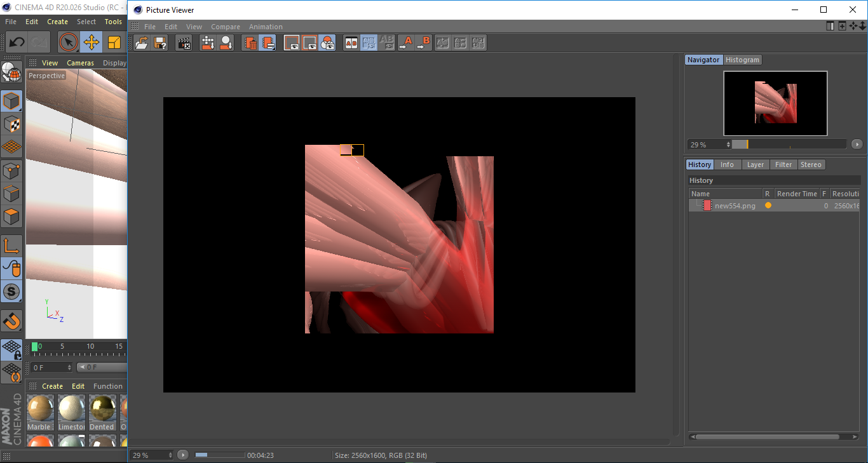Click the grayed AB animate second icon

pyautogui.click(x=461, y=43)
